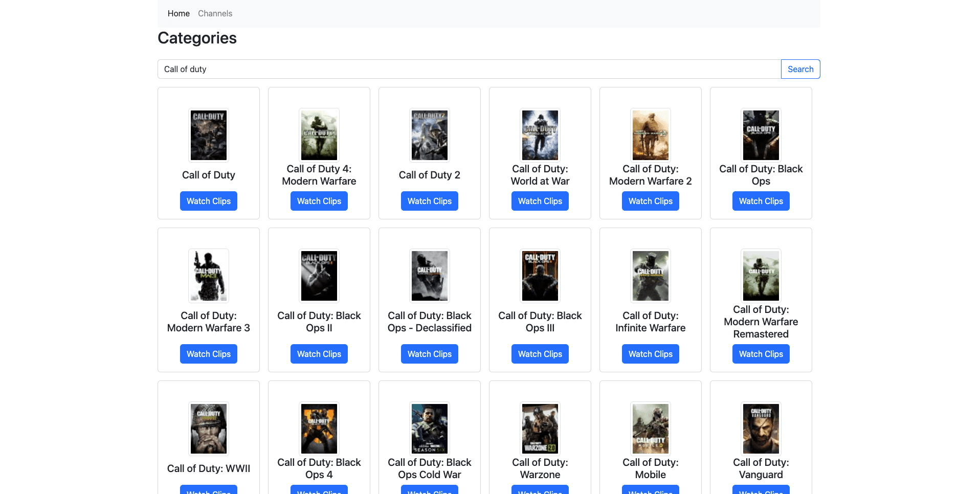Click the Vanguard cover thumbnail
980x494 pixels.
point(761,429)
